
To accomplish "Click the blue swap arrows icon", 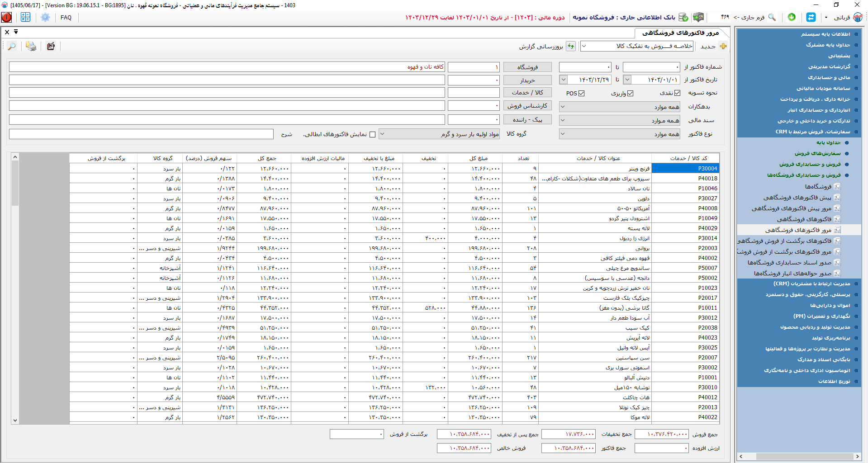I will (811, 17).
